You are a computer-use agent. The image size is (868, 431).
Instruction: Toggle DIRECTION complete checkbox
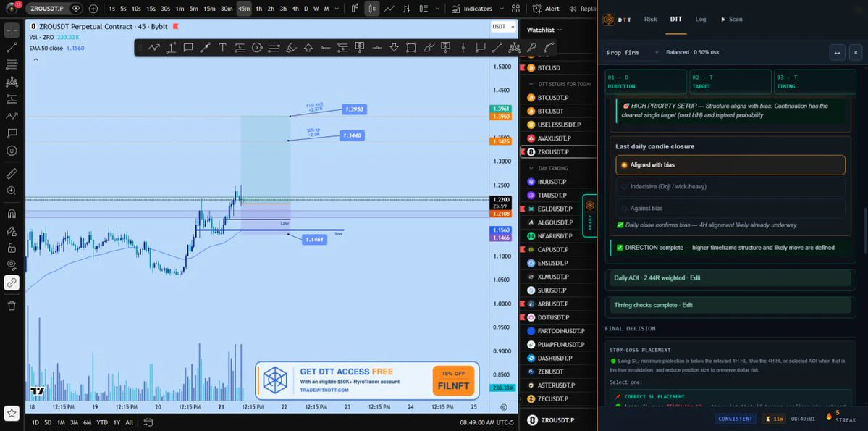tap(620, 248)
